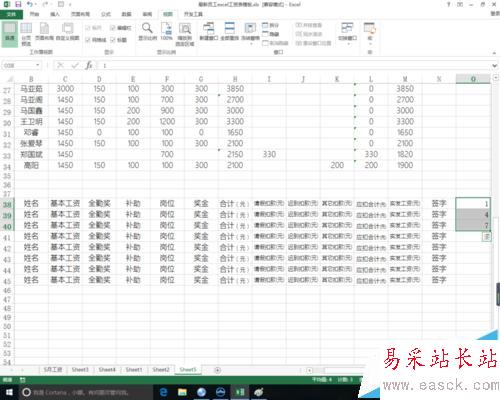The image size is (500, 400).
Task: Open Microsoft Edge from taskbar
Action: coord(163,392)
